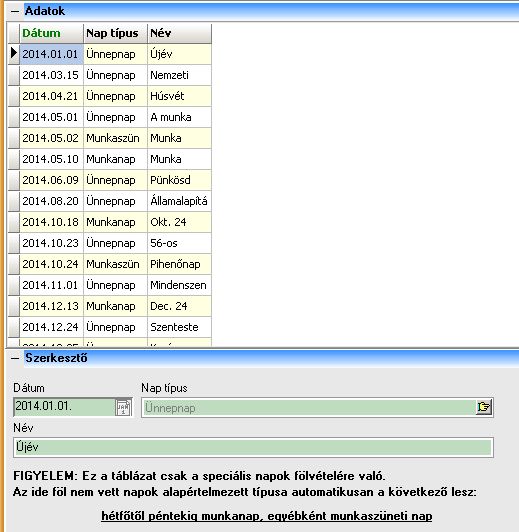Click the Okt. 24 name cell

click(179, 222)
